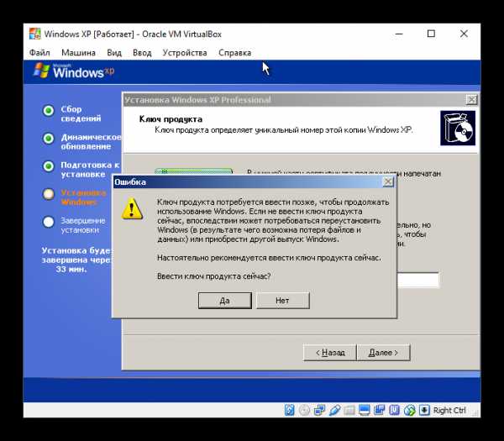Select the Завершение установки step indicator
Image resolution: width=504 pixels, height=441 pixels.
tap(49, 223)
